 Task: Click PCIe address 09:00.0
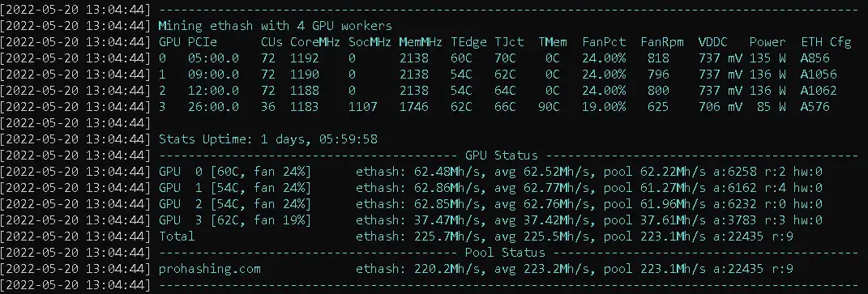tap(213, 75)
